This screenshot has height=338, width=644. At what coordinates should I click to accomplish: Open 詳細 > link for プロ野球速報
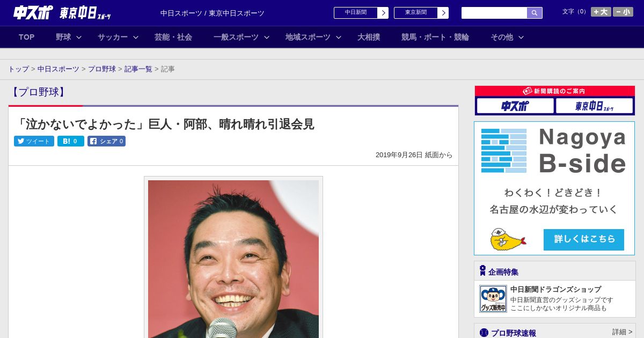coord(623,332)
